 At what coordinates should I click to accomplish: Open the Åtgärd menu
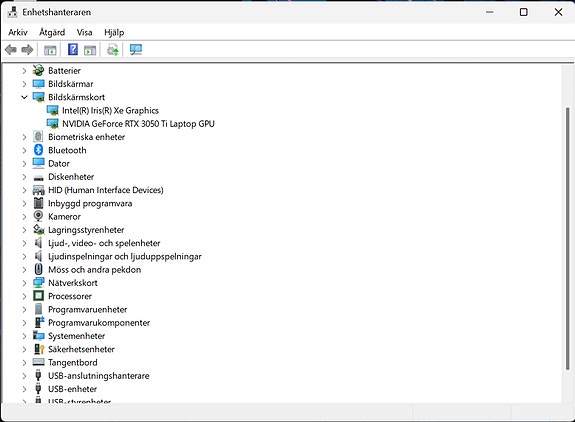click(x=52, y=32)
